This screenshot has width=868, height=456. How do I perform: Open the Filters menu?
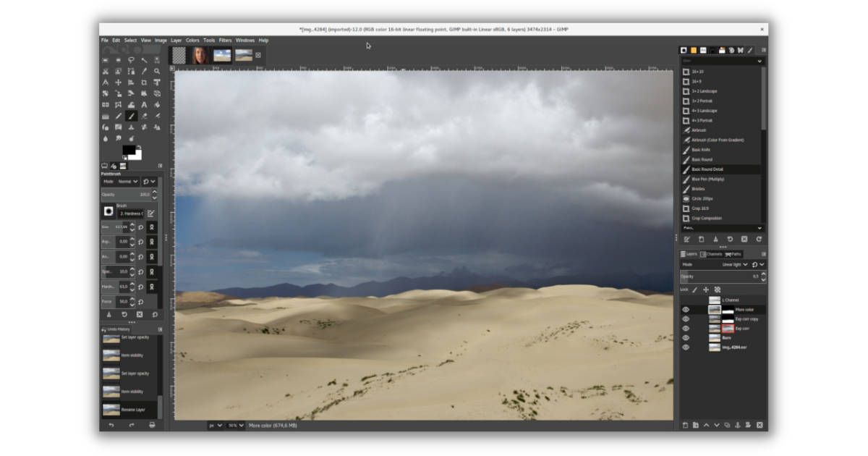(x=225, y=40)
